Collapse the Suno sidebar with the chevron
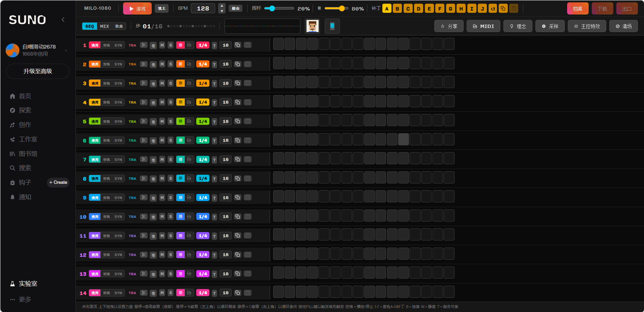This screenshot has height=312, width=644. pos(63,20)
